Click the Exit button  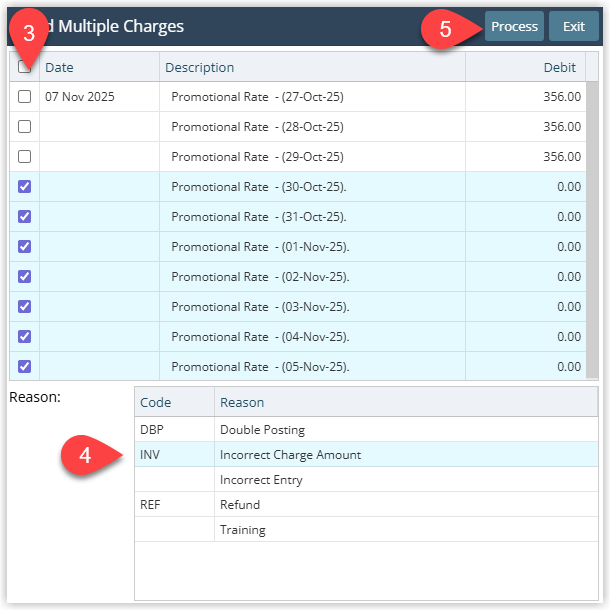(x=574, y=26)
